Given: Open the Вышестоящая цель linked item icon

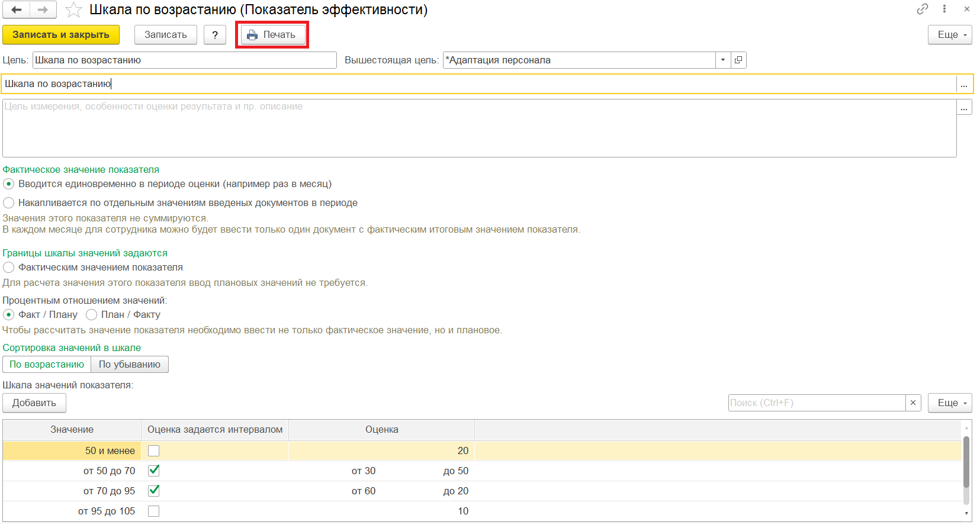Looking at the screenshot, I should [x=738, y=60].
